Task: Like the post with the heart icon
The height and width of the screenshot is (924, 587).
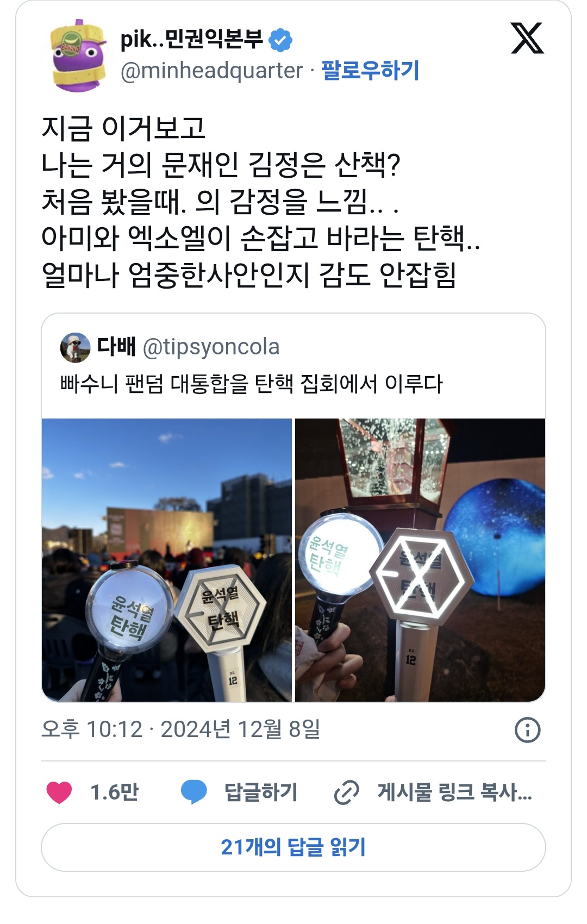Action: pyautogui.click(x=59, y=792)
